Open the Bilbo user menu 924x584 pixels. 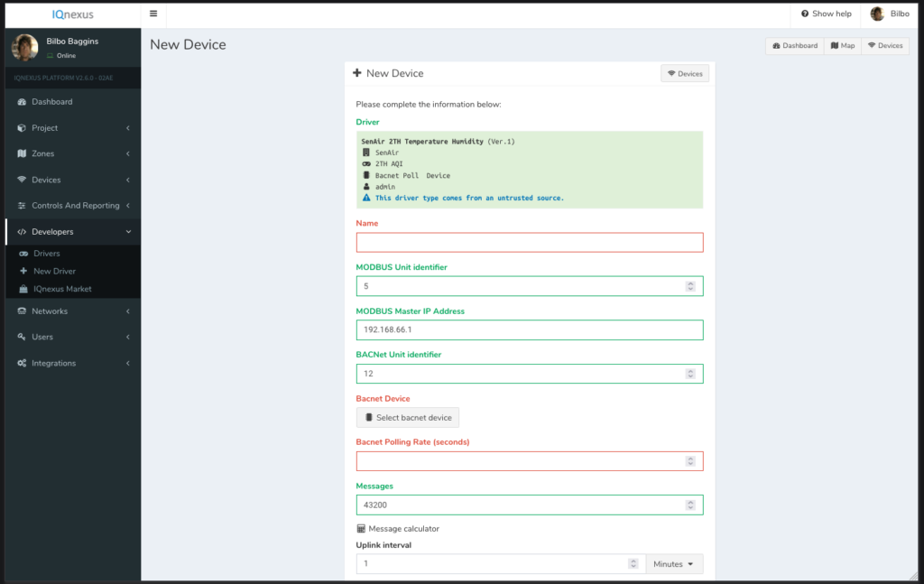891,14
